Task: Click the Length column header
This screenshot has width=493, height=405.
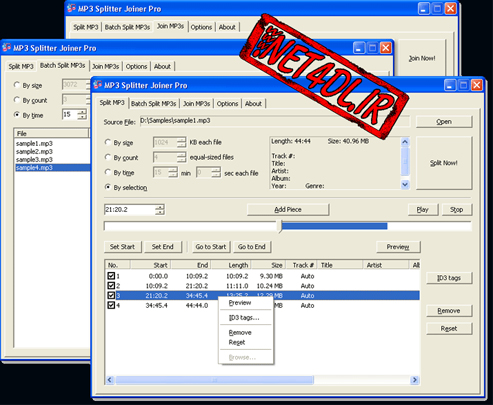Action: point(231,265)
